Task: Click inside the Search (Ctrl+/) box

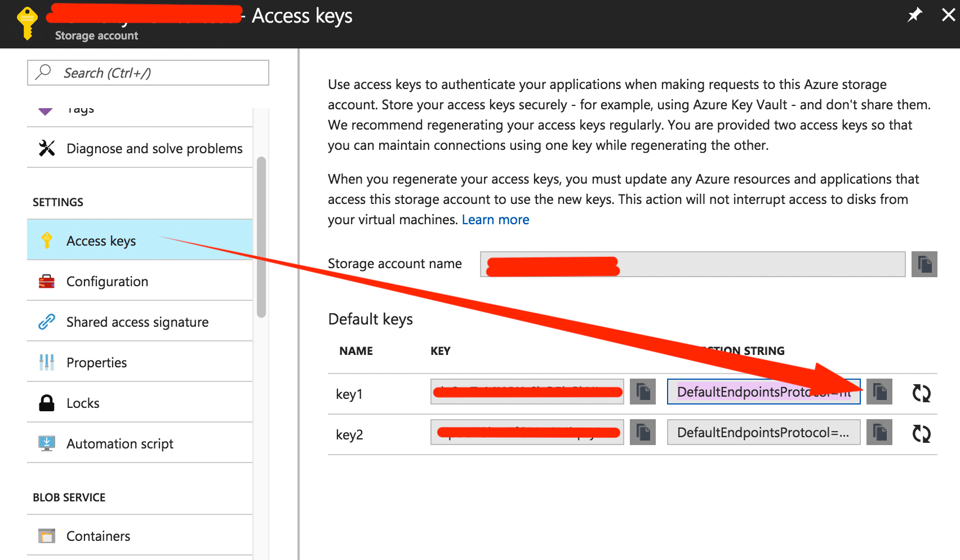Action: point(148,73)
